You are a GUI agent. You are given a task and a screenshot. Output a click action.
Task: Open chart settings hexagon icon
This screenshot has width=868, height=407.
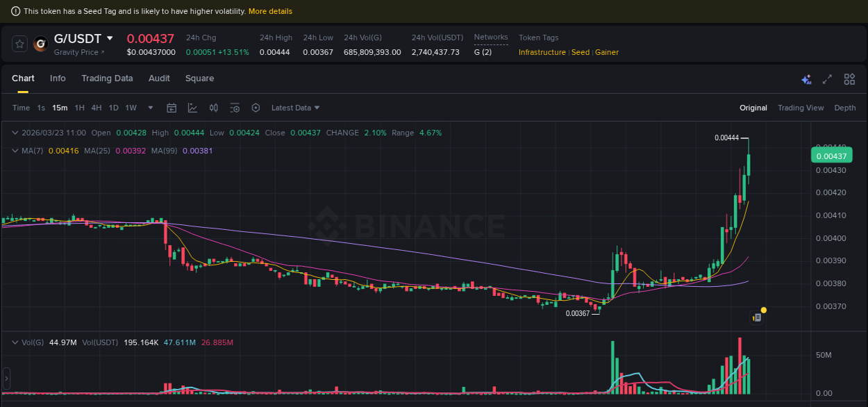pyautogui.click(x=256, y=108)
